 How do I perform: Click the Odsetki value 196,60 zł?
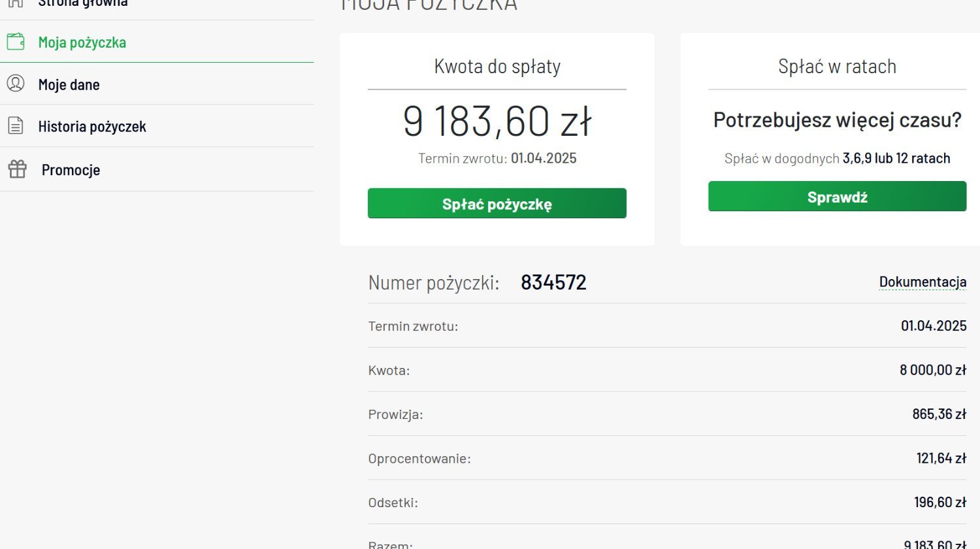tap(940, 502)
